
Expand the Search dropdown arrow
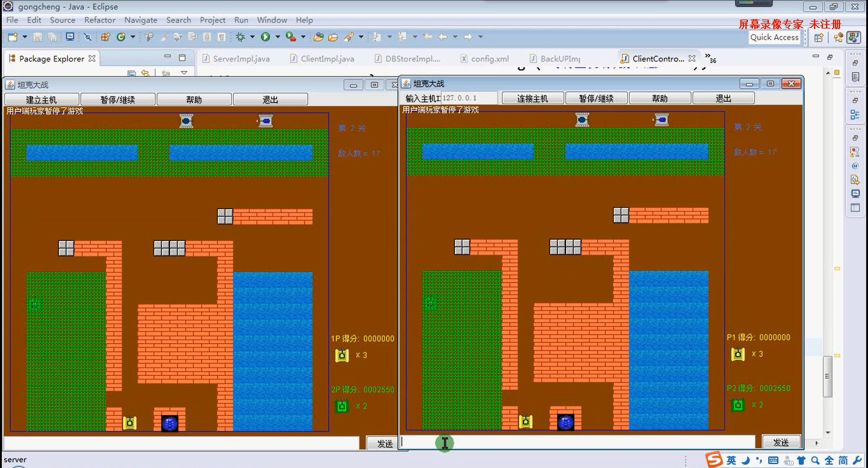pyautogui.click(x=361, y=37)
